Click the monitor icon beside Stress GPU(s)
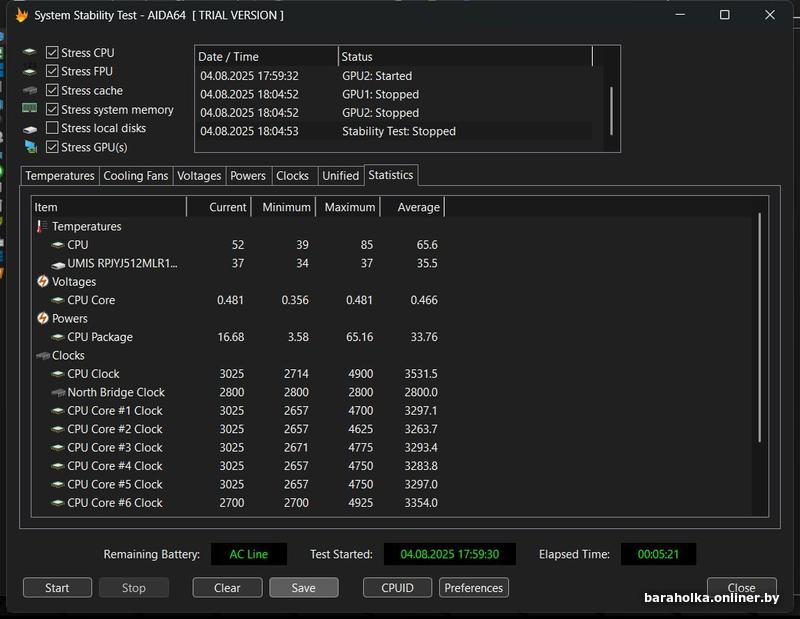This screenshot has height=619, width=800. [31, 147]
